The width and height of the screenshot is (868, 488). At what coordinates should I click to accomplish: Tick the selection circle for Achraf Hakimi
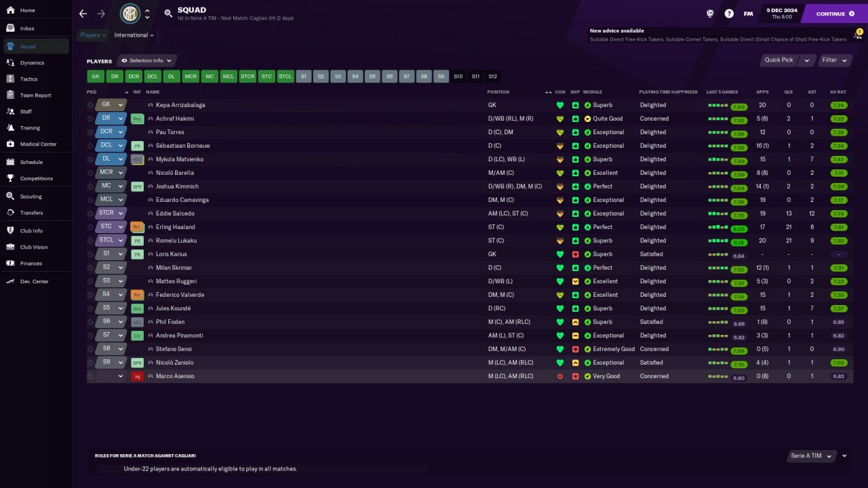click(90, 119)
